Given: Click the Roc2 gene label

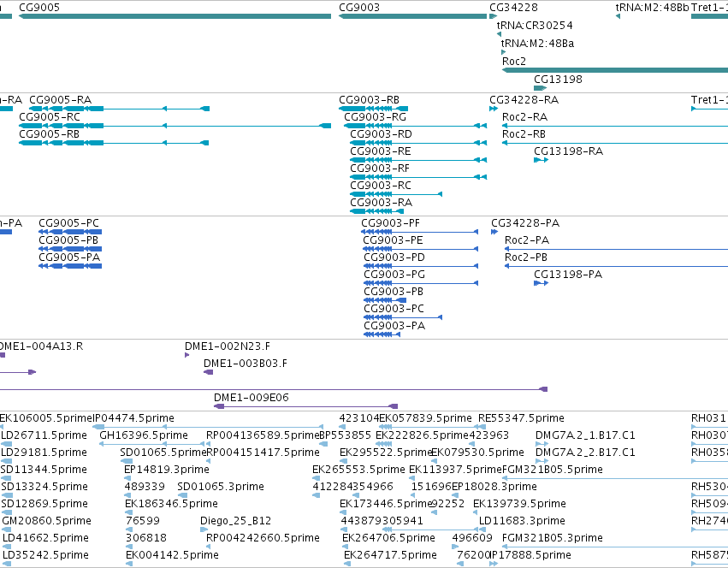Looking at the screenshot, I should click(513, 62).
